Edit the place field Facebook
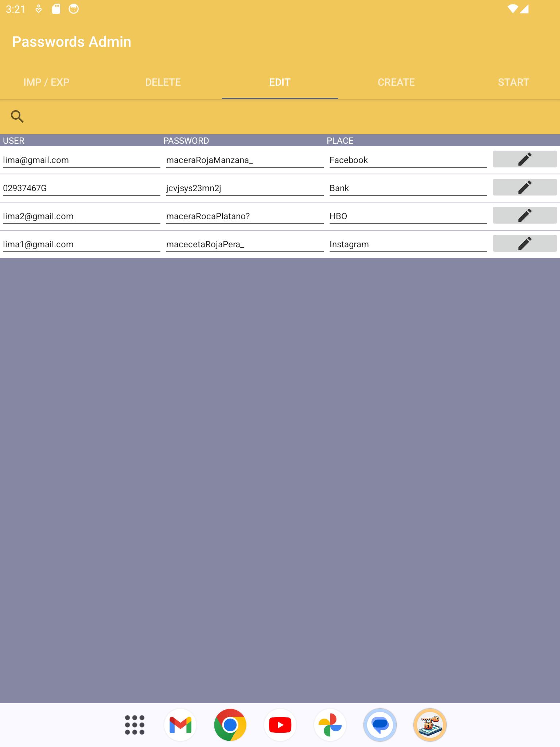560x747 pixels. (x=408, y=160)
